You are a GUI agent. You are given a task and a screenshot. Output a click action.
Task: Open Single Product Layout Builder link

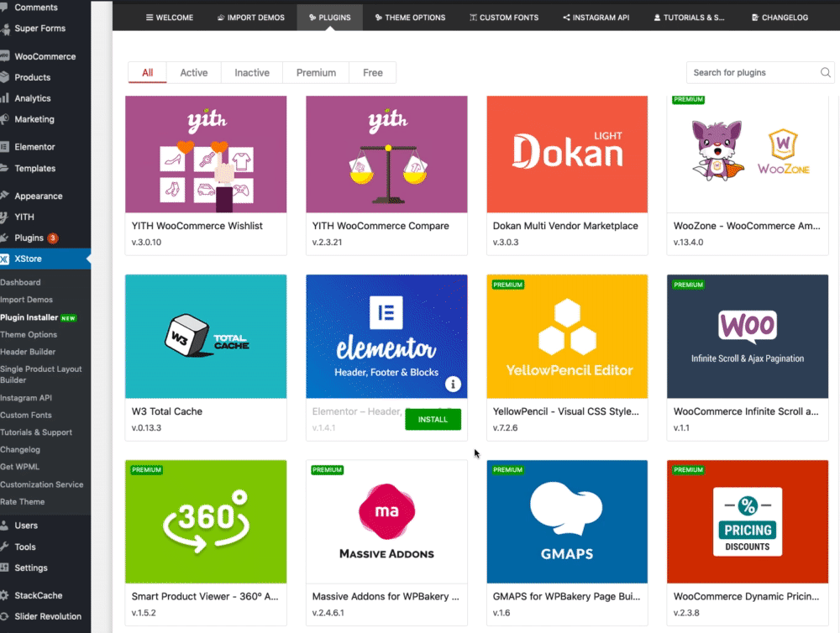[x=41, y=374]
